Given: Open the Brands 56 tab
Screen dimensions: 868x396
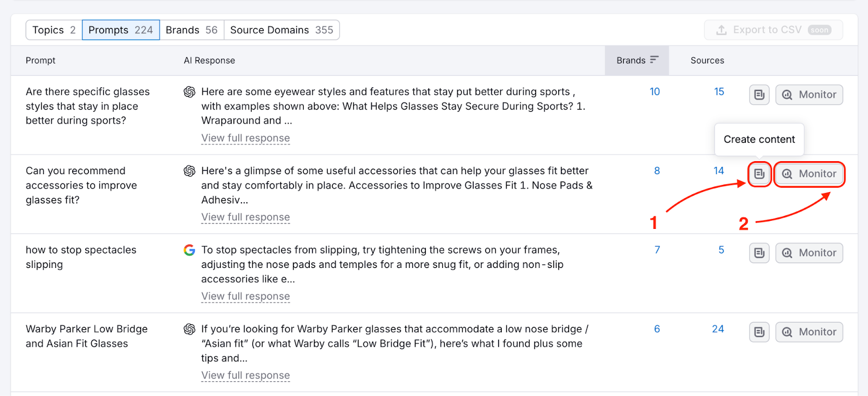Looking at the screenshot, I should [x=192, y=30].
